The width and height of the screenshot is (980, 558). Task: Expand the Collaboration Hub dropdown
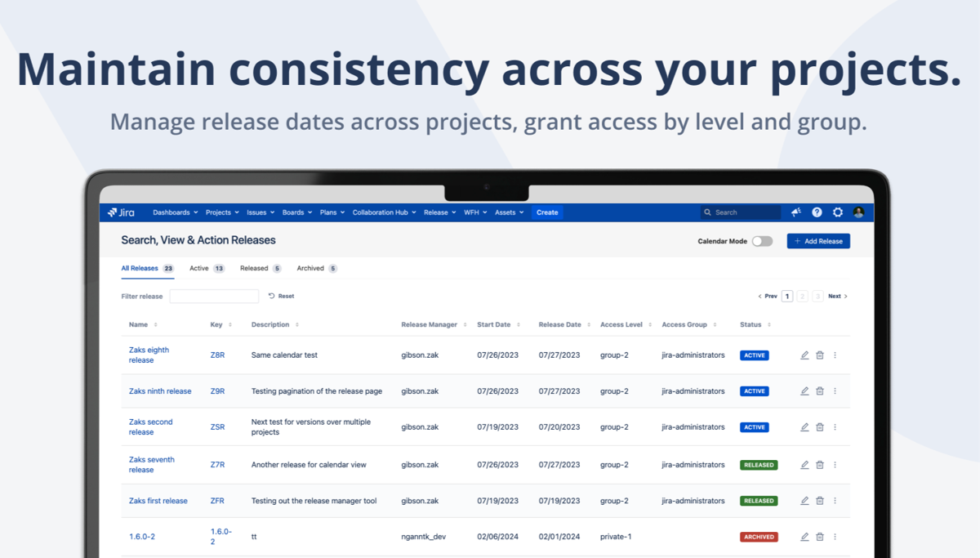383,212
